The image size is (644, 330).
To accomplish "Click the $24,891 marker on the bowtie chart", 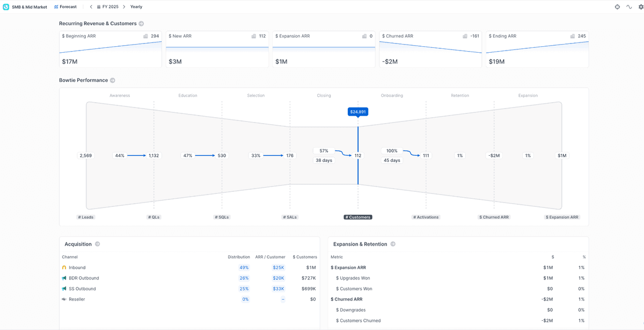I will 358,112.
